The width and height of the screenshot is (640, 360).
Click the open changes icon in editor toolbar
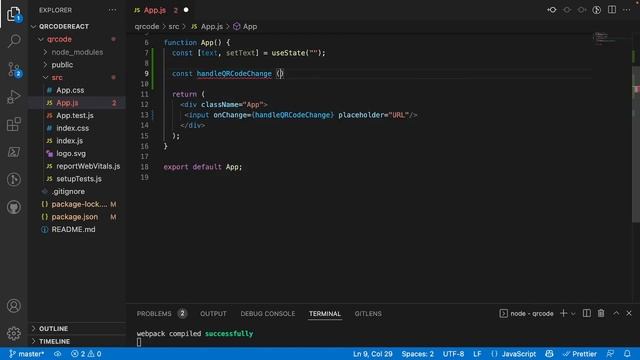click(552, 10)
